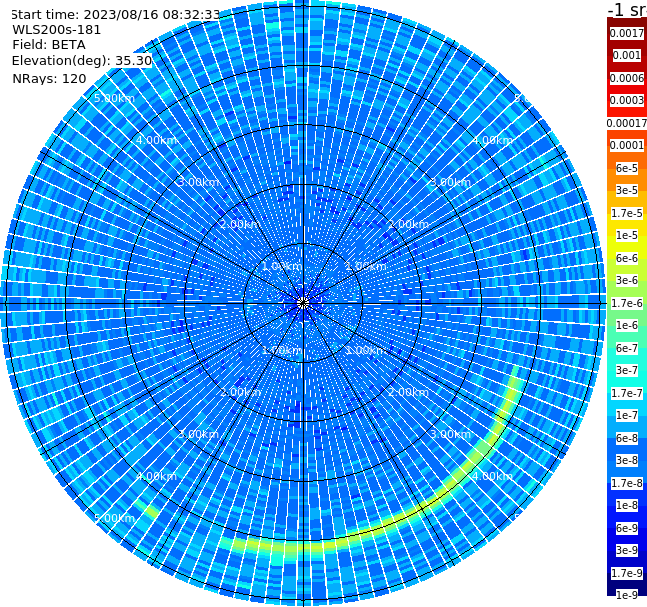Select the "3e-8" colorbar tick label
The width and height of the screenshot is (647, 607).
click(626, 460)
